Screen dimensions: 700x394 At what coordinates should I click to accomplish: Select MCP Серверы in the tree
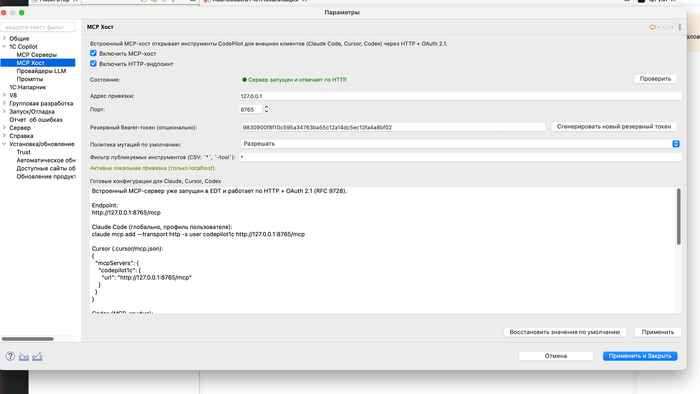(x=37, y=54)
